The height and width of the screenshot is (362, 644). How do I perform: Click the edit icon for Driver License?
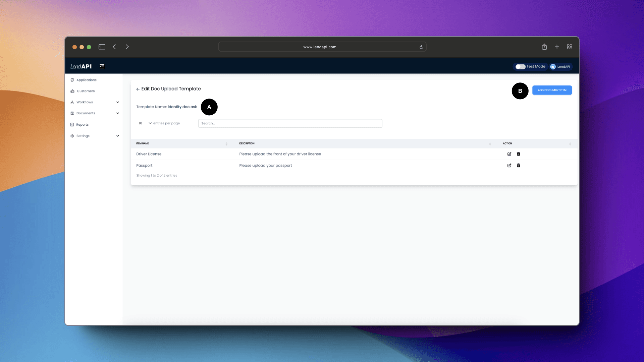pos(509,154)
